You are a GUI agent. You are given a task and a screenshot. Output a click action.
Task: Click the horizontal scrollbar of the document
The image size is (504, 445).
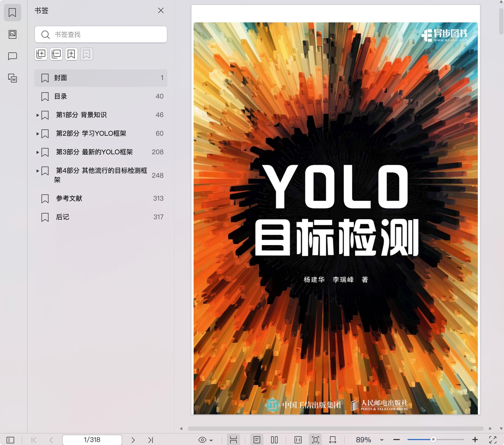point(335,429)
